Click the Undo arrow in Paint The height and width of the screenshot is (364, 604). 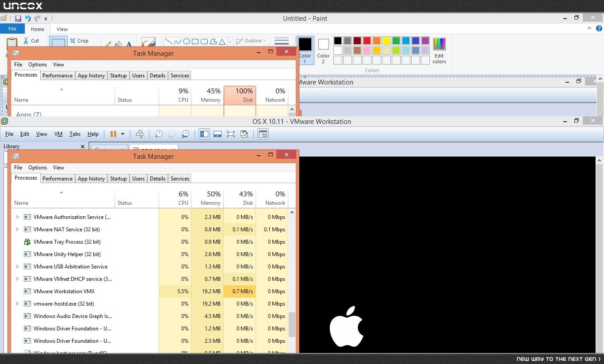click(28, 19)
